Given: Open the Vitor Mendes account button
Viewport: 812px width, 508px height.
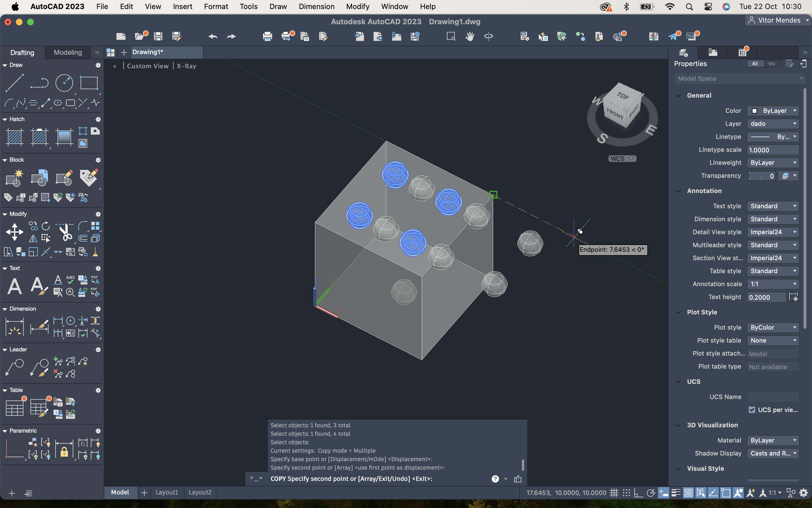Looking at the screenshot, I should (x=778, y=20).
